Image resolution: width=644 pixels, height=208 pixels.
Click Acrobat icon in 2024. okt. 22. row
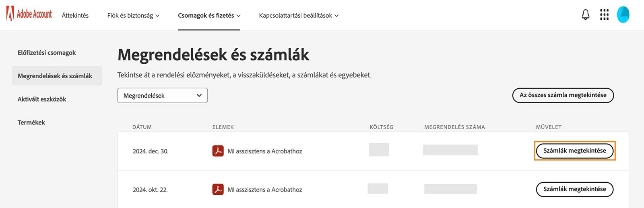[218, 190]
